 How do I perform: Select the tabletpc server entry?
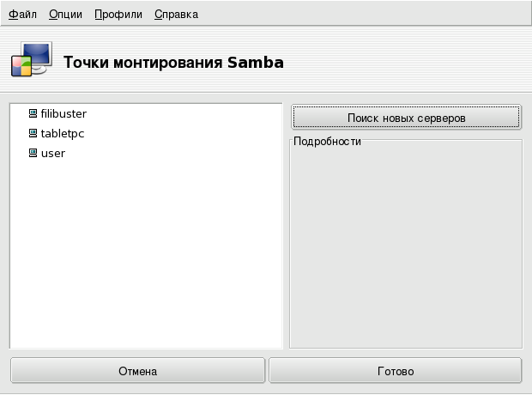click(x=63, y=133)
